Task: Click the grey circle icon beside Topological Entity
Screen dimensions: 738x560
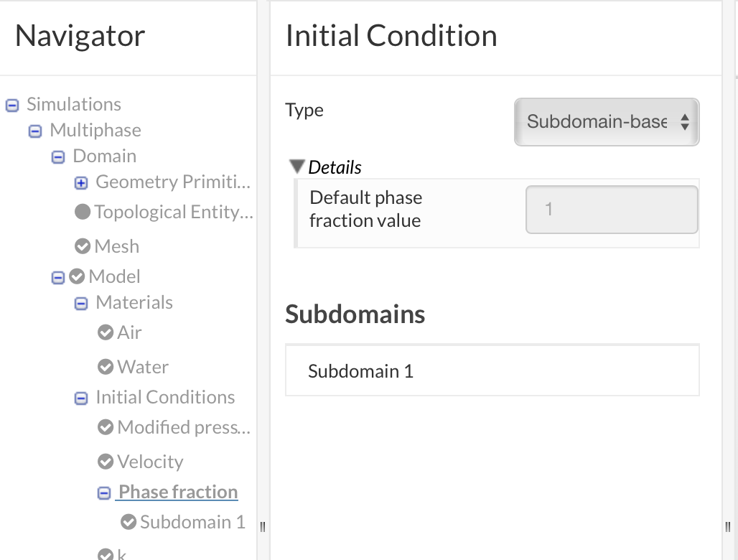Action: pos(83,212)
